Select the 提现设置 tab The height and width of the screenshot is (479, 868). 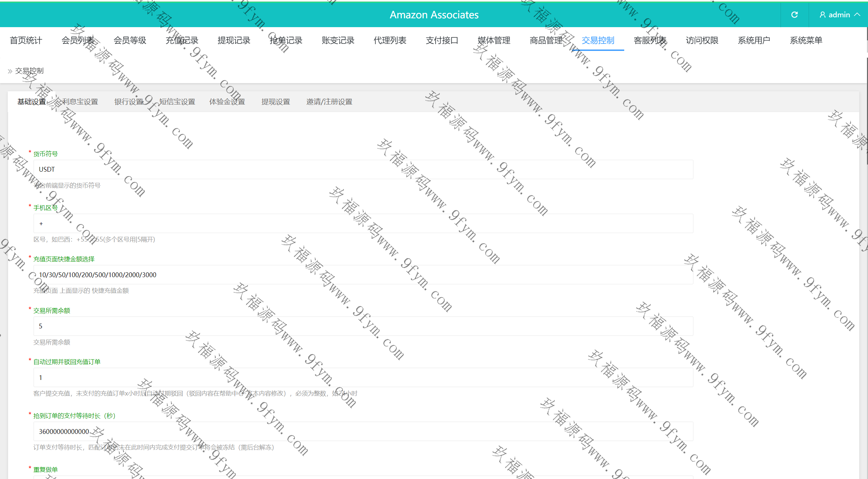[276, 102]
